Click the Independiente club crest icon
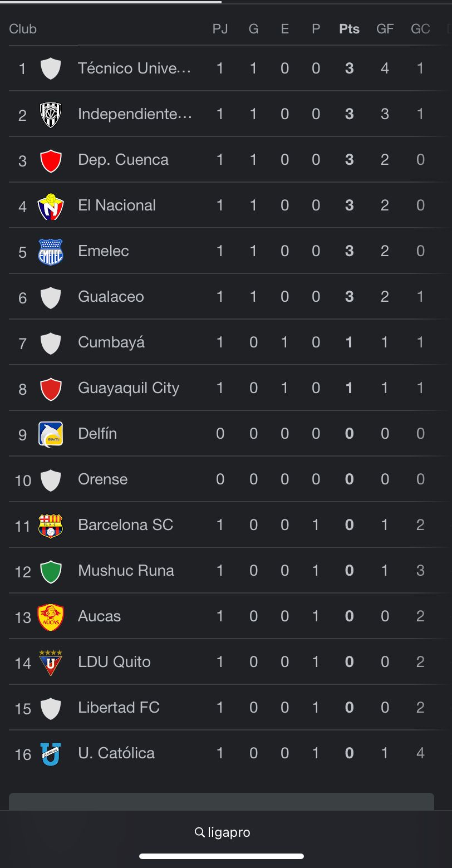The height and width of the screenshot is (868, 452). point(51,115)
